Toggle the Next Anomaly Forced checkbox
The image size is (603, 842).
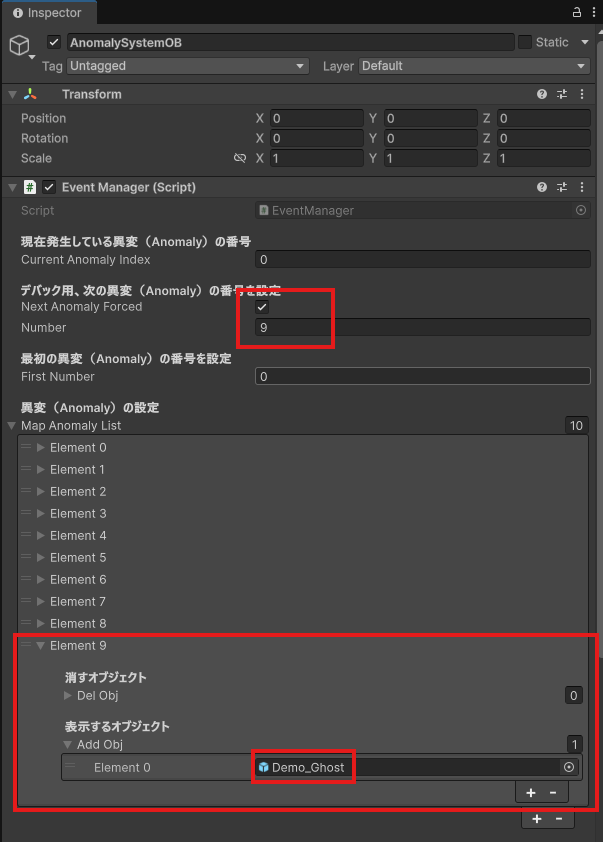click(262, 307)
